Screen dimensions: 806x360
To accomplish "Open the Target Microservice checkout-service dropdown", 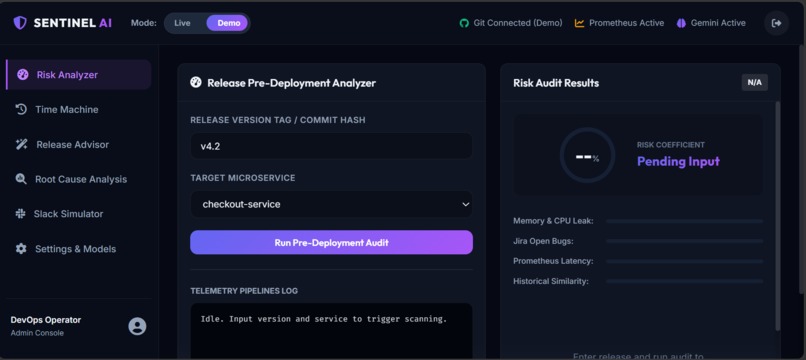I will pyautogui.click(x=331, y=204).
